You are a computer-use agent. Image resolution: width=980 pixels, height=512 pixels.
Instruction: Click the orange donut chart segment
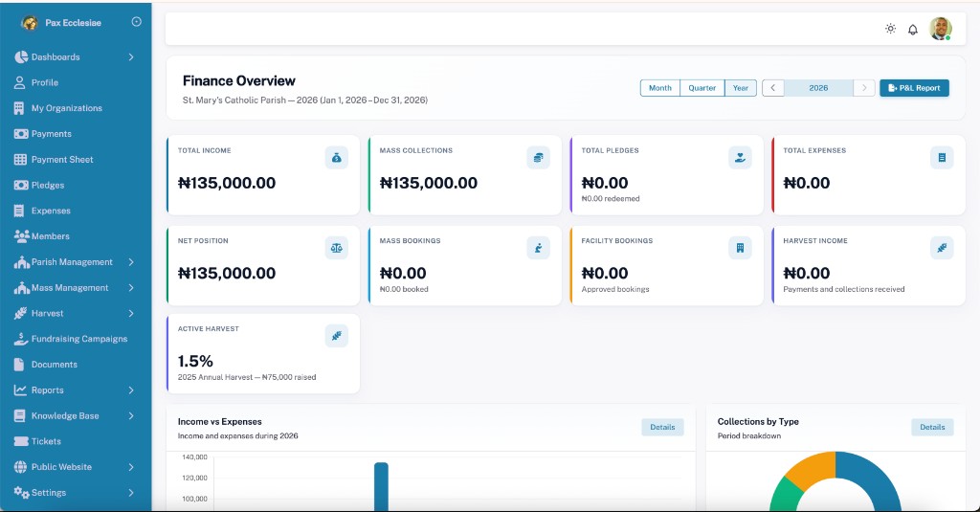[813, 470]
